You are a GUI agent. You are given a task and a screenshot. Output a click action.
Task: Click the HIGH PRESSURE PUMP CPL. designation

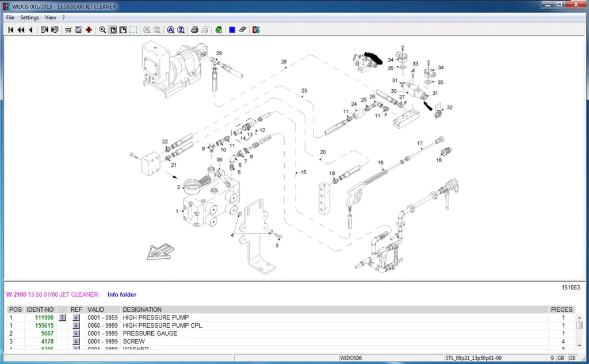[x=163, y=325]
